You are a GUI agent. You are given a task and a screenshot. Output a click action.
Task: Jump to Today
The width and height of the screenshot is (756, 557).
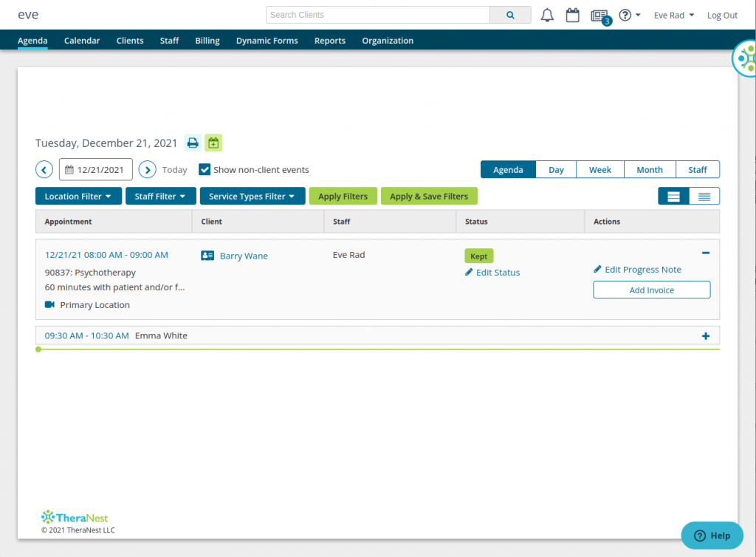click(x=174, y=170)
